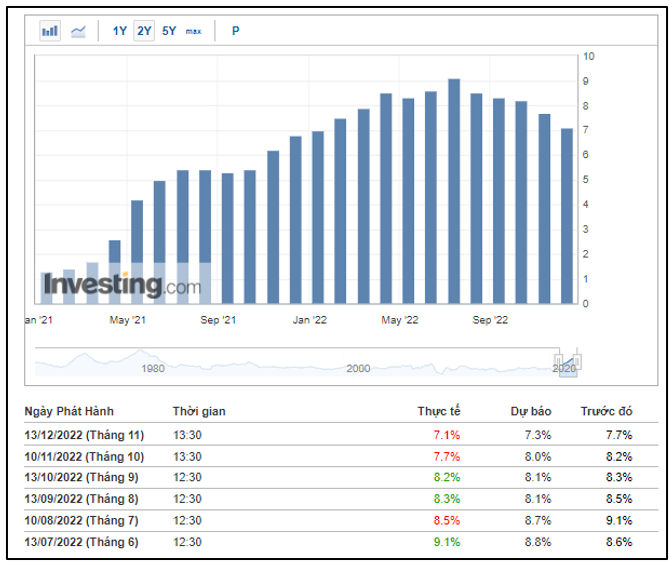Viewport: 670px width, 562px height.
Task: Click the tallest bar in the chart
Action: point(454,190)
